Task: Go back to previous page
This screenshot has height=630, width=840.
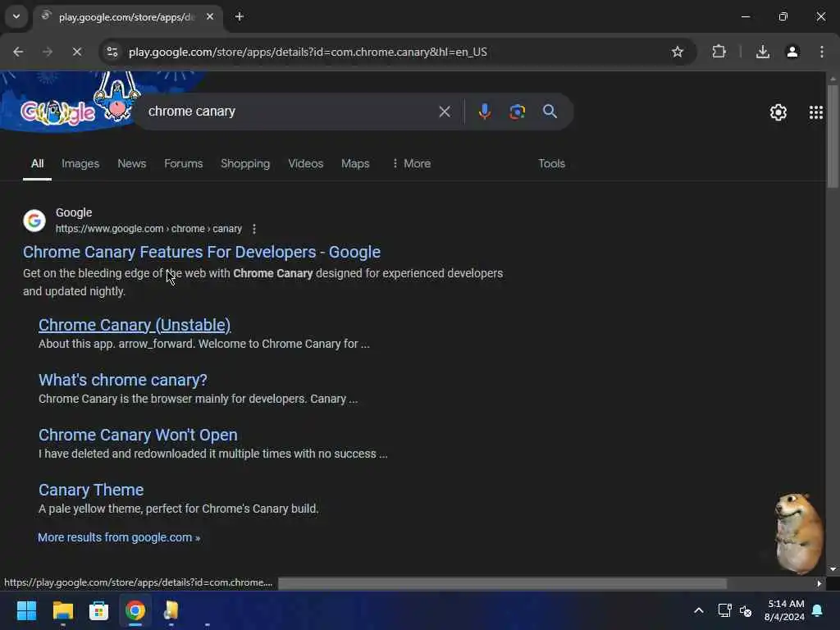Action: pyautogui.click(x=18, y=52)
